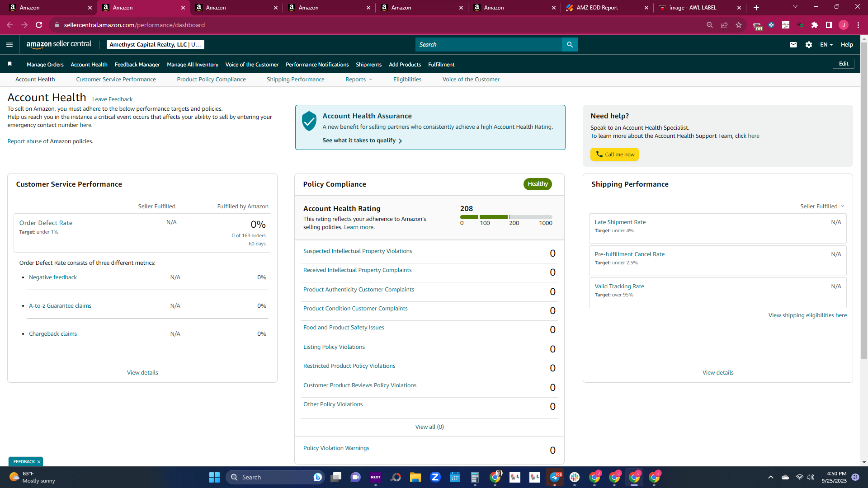Expand the Reports dropdown

(359, 80)
